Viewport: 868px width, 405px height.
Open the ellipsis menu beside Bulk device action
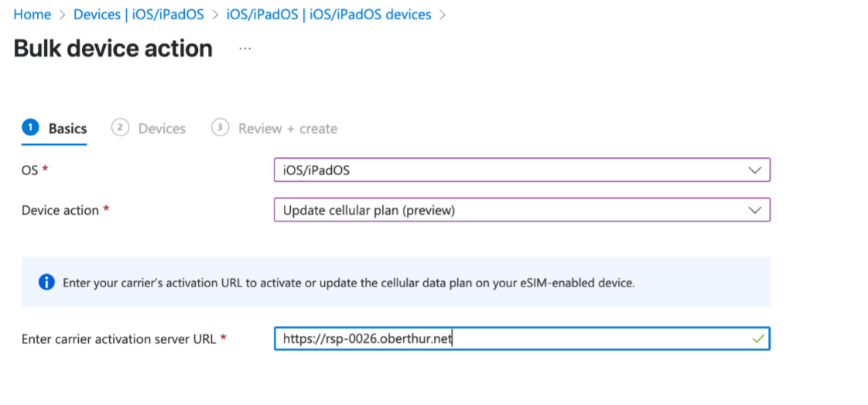click(244, 49)
